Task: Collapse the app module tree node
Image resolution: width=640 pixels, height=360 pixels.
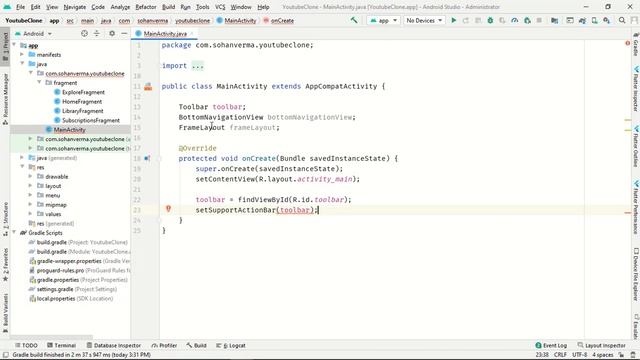Action: 14,45
